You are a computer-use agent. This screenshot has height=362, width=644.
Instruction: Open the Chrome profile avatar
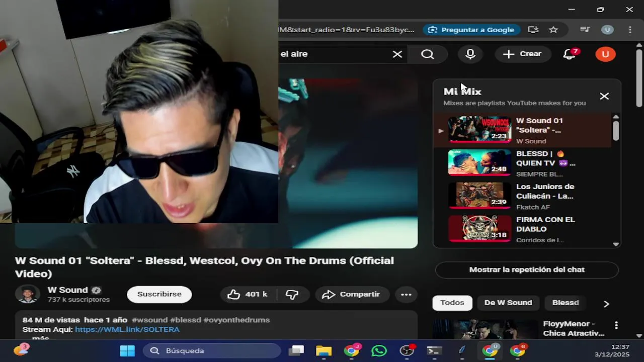tap(607, 30)
